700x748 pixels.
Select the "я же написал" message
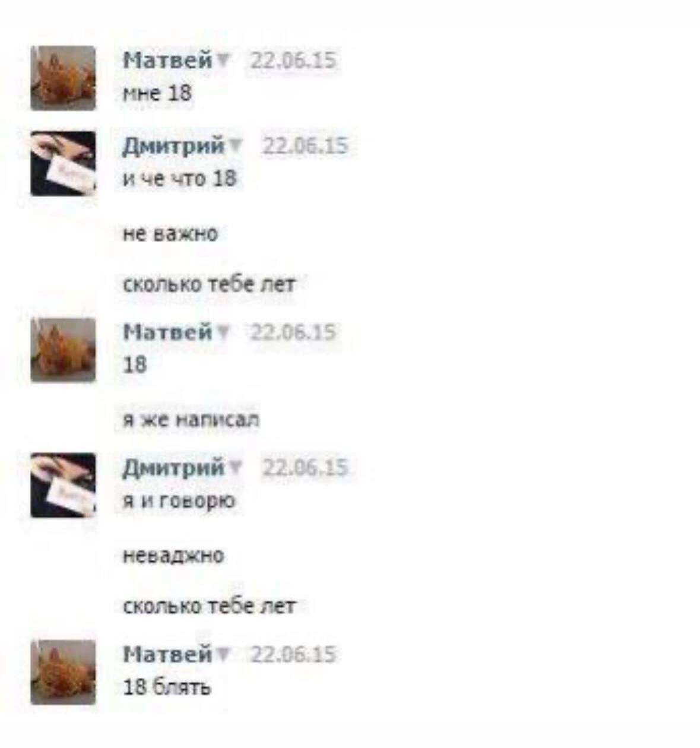coord(191,420)
